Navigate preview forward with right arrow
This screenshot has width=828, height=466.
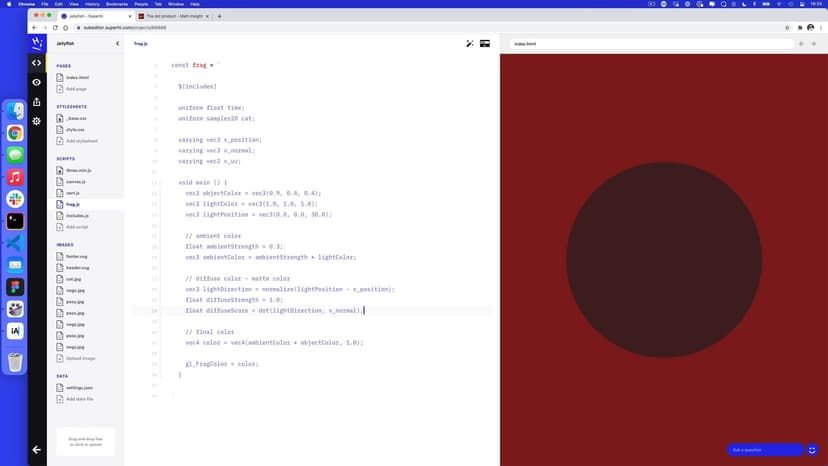click(x=815, y=44)
